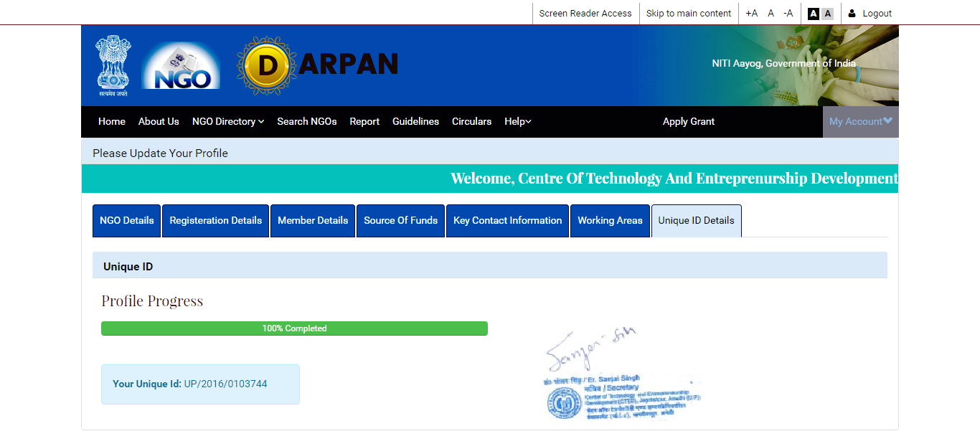The image size is (980, 431).
Task: Open the Guidelines page
Action: pyautogui.click(x=415, y=121)
